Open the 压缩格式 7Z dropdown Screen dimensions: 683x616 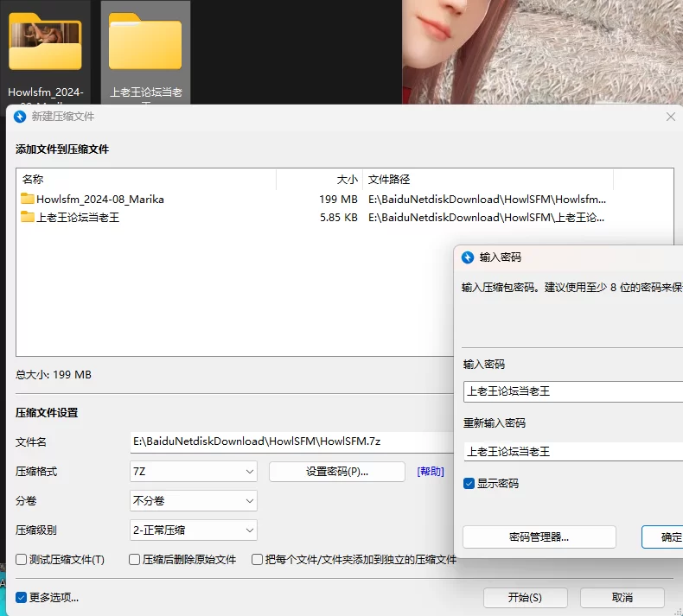[194, 472]
